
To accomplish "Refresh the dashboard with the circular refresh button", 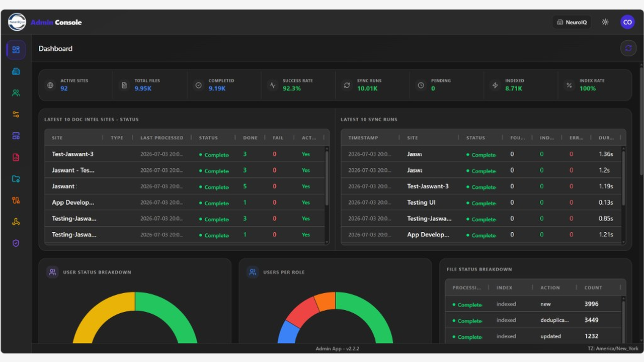I will tap(628, 48).
